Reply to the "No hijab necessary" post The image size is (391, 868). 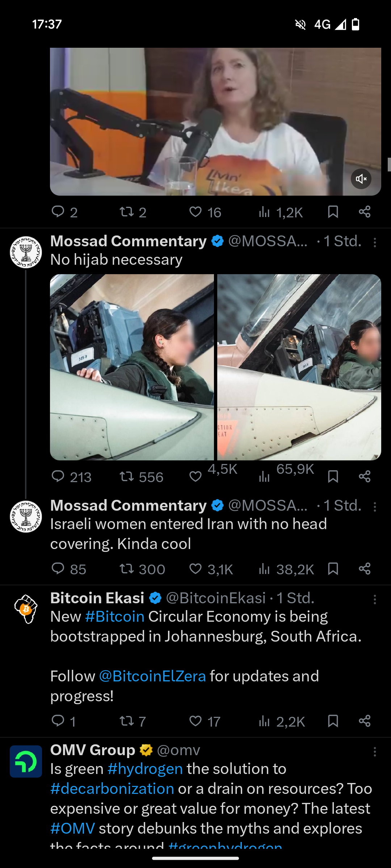coord(58,476)
